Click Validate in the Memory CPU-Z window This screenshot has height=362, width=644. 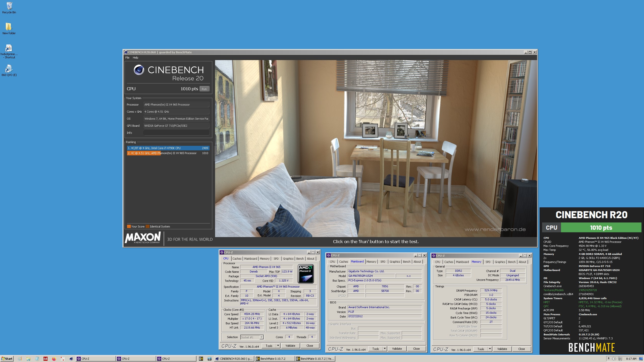[502, 349]
